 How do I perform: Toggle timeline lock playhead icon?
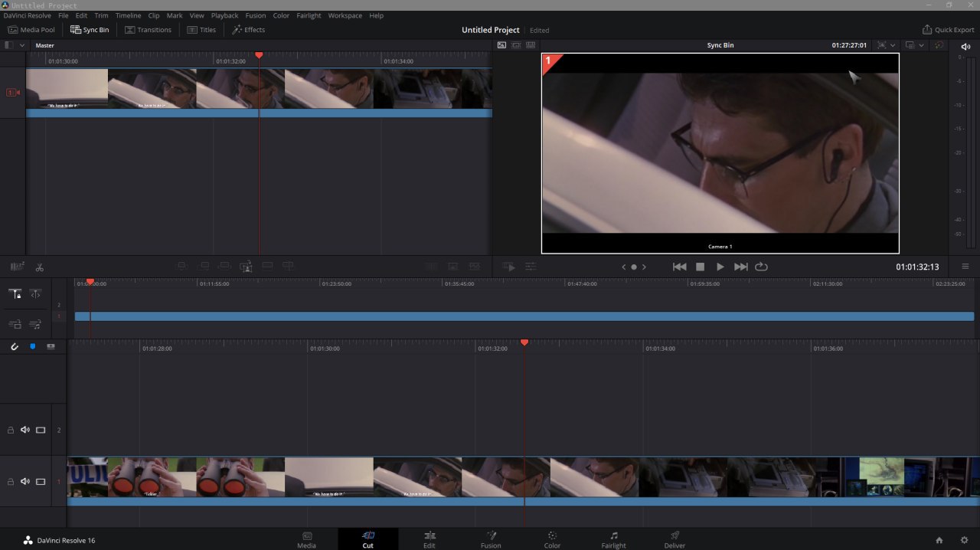point(15,294)
